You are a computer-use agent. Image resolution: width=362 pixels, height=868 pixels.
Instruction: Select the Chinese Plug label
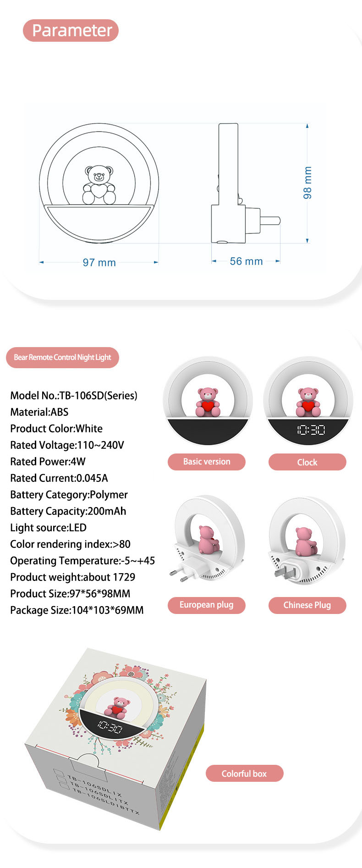307,605
